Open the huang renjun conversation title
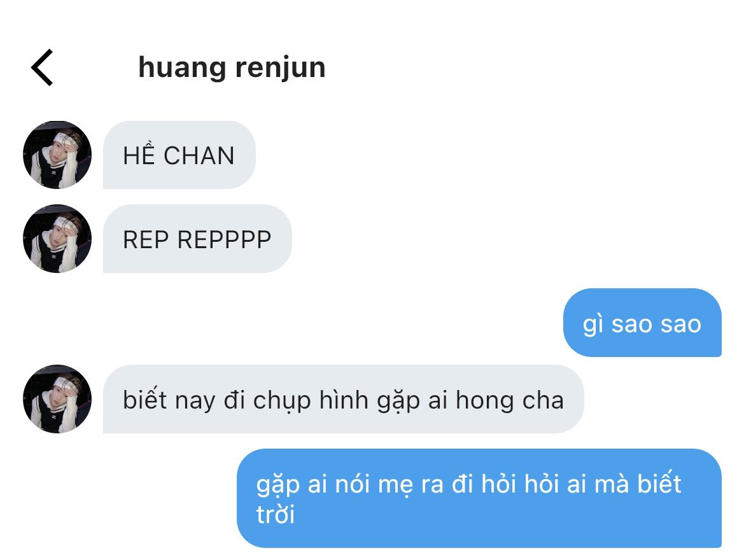 coord(232,68)
